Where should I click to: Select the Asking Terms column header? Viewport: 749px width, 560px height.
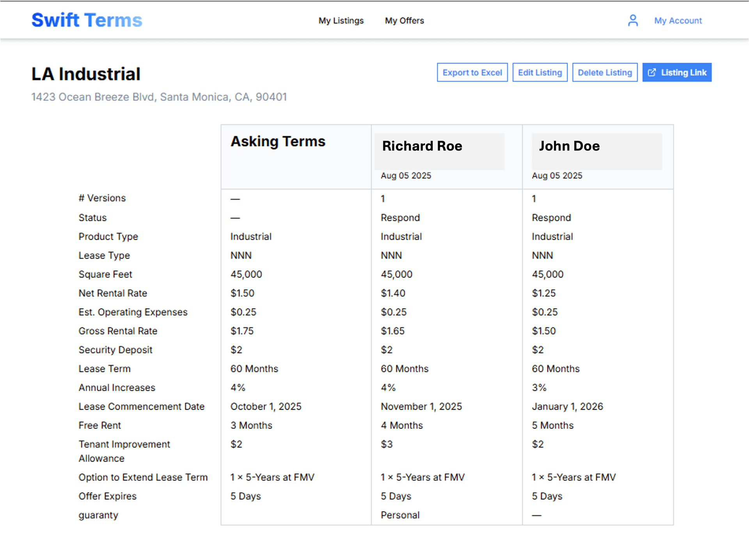(x=278, y=141)
